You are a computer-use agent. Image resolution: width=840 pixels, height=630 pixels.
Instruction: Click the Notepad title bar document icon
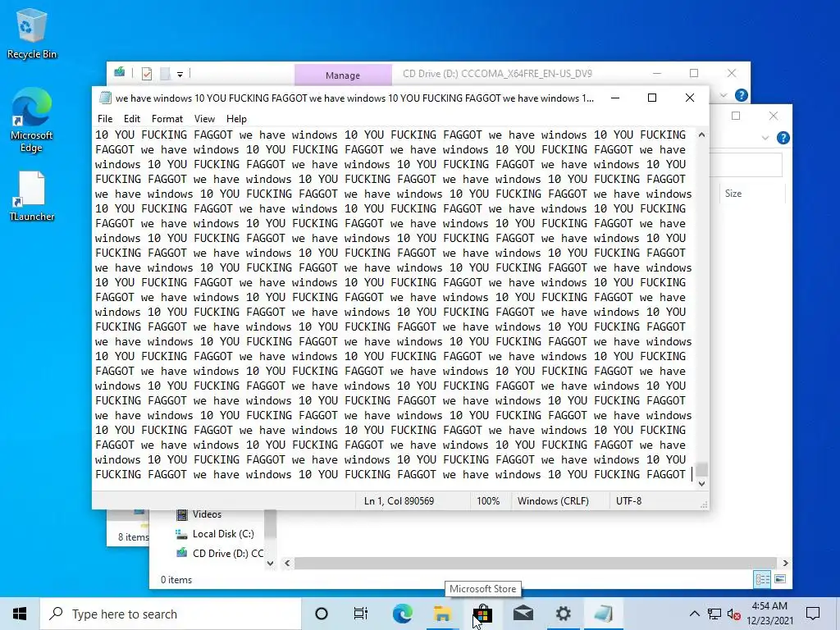tap(106, 98)
